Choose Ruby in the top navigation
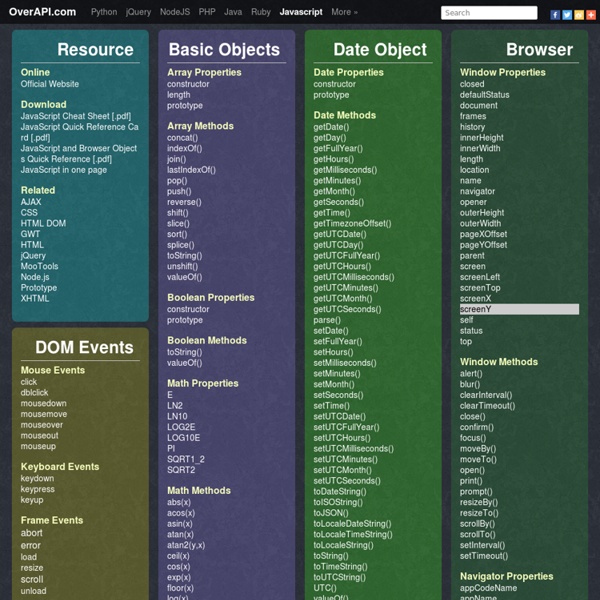The width and height of the screenshot is (600, 600). [x=261, y=12]
